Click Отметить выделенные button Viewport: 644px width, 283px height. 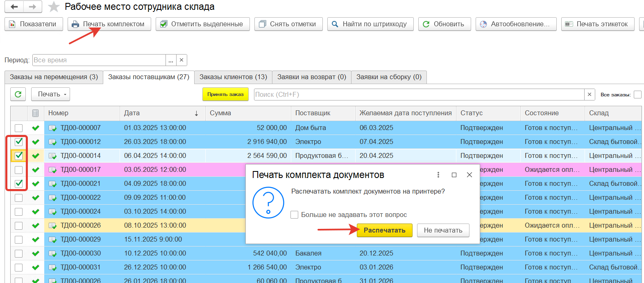[x=202, y=24]
